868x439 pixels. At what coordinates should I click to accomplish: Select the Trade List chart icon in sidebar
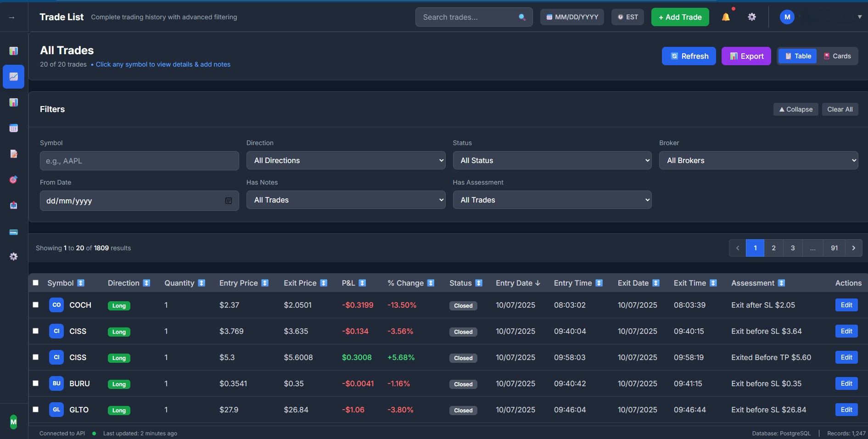13,77
